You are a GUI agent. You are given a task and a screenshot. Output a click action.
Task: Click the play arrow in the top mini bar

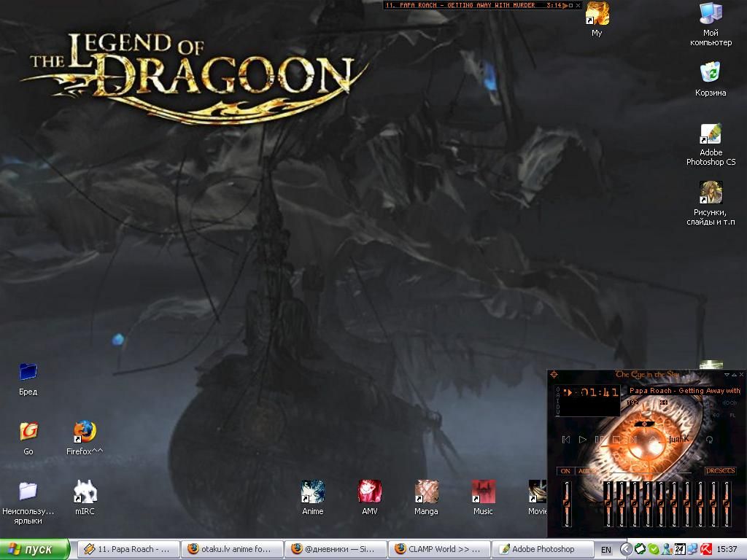pyautogui.click(x=565, y=6)
